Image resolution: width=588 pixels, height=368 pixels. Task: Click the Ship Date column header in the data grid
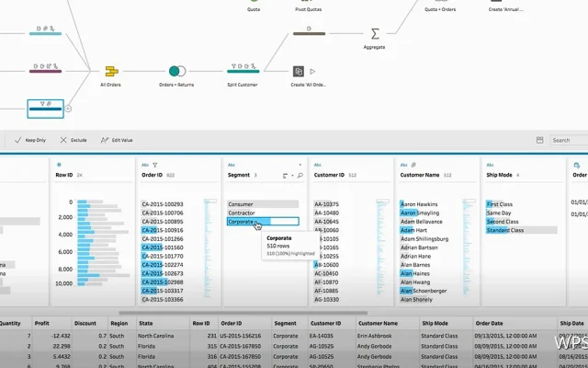pyautogui.click(x=572, y=323)
